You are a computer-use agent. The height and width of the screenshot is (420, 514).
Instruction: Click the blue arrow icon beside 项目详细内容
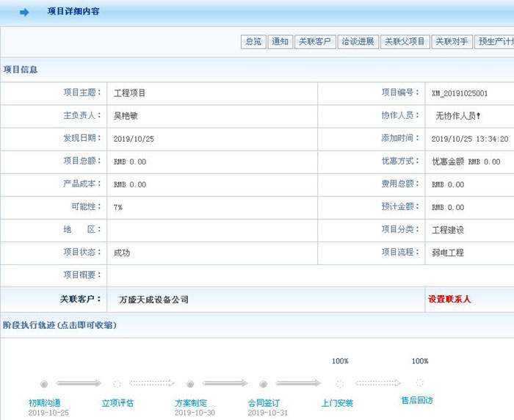tap(24, 12)
